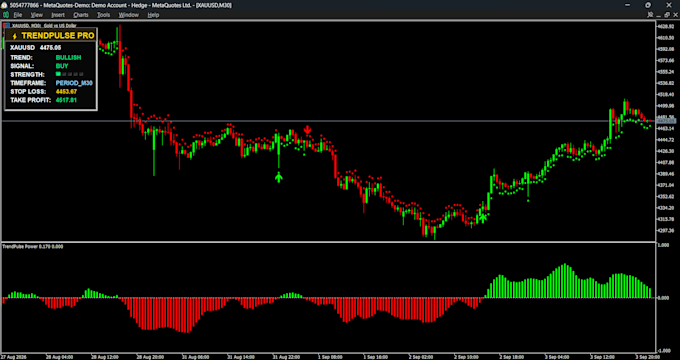
Task: Click the 31 Aug 22:00 time axis label
Action: pyautogui.click(x=287, y=357)
